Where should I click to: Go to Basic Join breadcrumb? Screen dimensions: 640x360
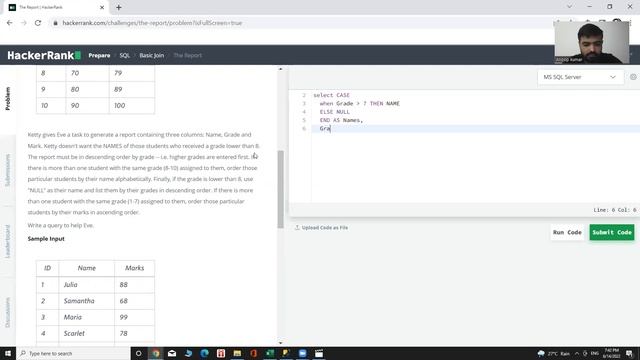click(x=151, y=55)
